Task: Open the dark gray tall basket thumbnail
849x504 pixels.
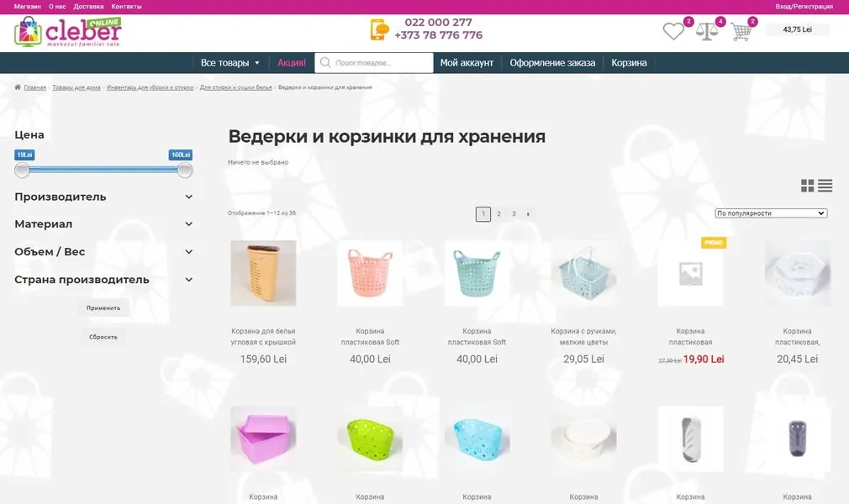Action: click(797, 439)
